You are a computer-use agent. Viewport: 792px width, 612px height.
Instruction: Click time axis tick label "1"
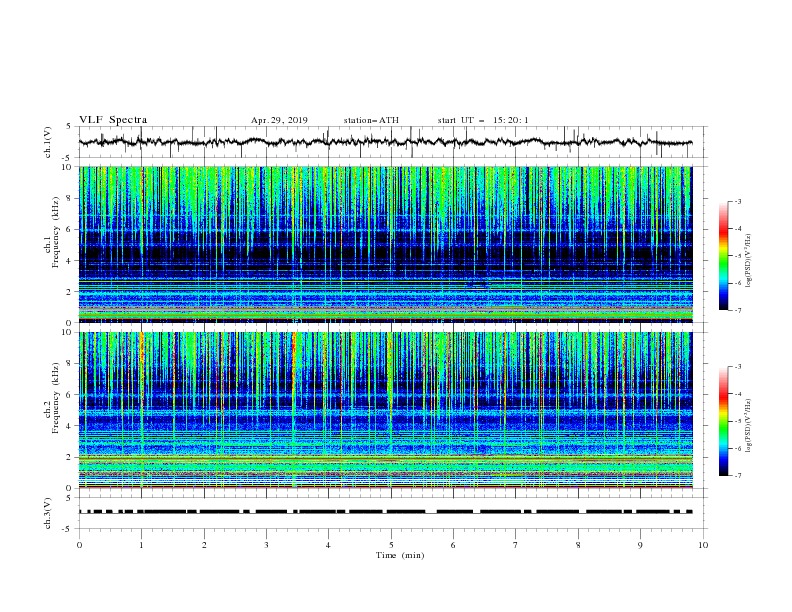pos(141,545)
